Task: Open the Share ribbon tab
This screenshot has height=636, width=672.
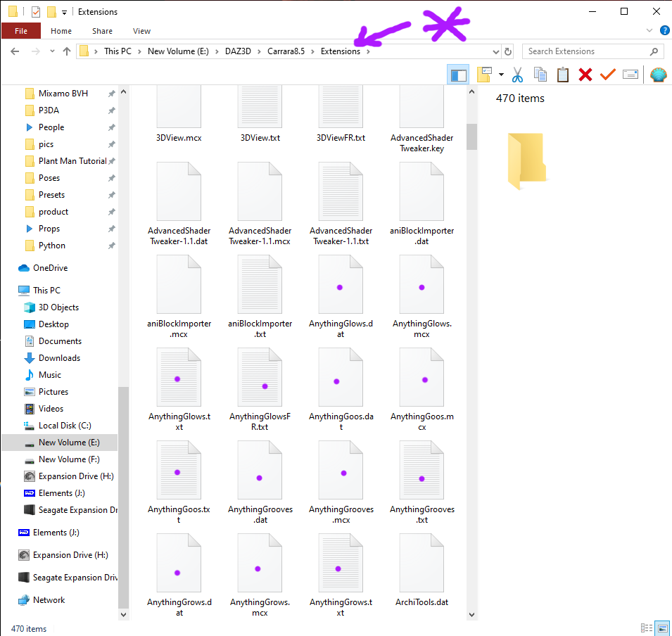Action: click(102, 31)
